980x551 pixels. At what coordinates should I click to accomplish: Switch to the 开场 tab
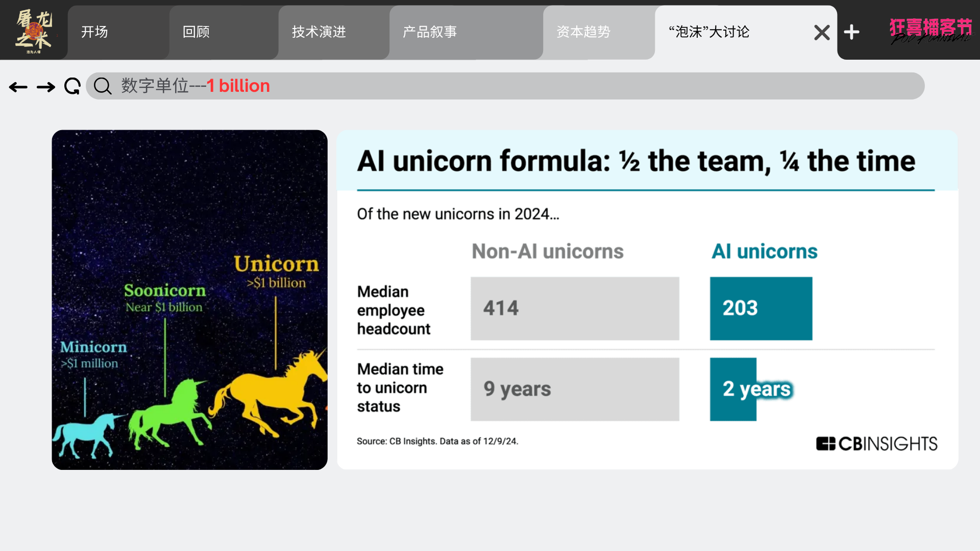(x=95, y=32)
